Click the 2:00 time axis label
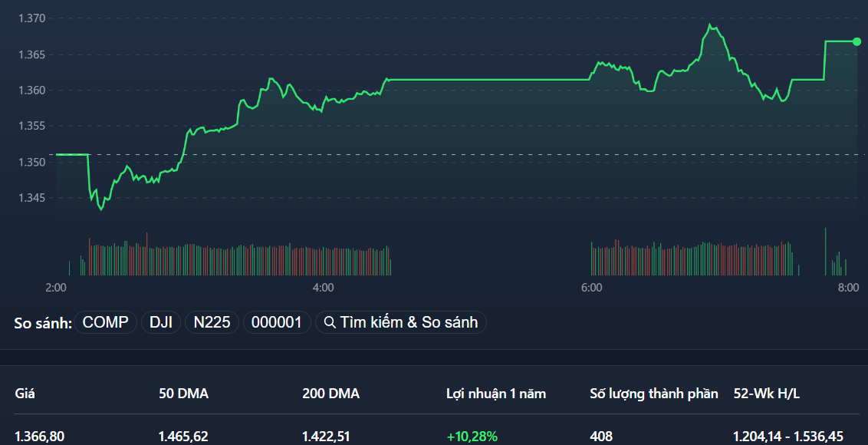Image resolution: width=868 pixels, height=445 pixels. [x=55, y=288]
